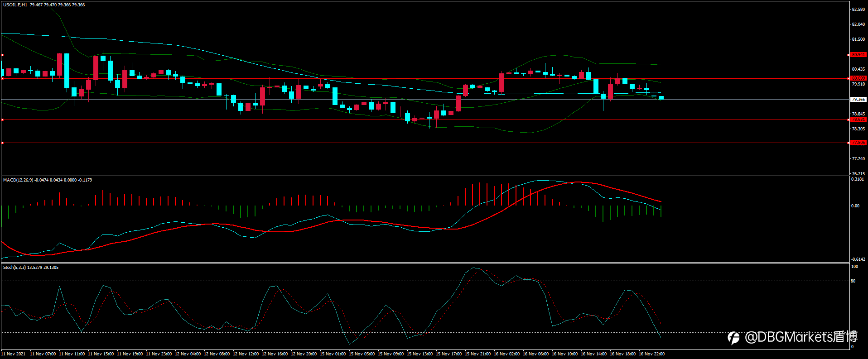Click the MACD scale value -0.6142
The image size is (868, 359).
point(858,259)
